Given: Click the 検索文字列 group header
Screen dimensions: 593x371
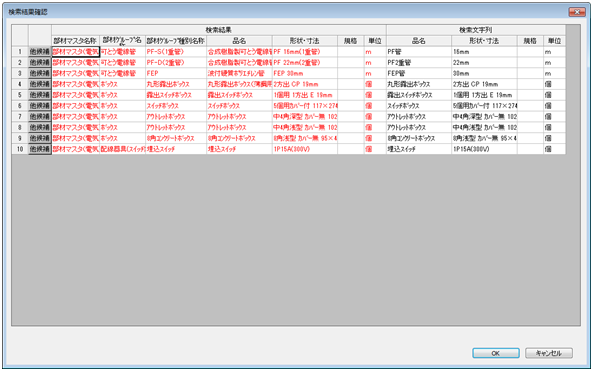Looking at the screenshot, I should pyautogui.click(x=476, y=30).
